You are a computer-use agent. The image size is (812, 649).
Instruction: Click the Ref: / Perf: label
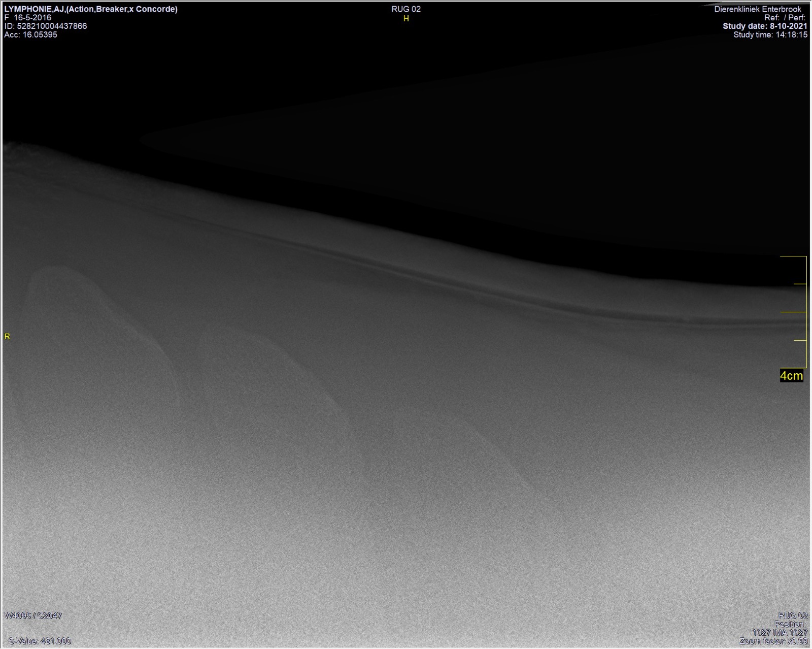click(785, 18)
